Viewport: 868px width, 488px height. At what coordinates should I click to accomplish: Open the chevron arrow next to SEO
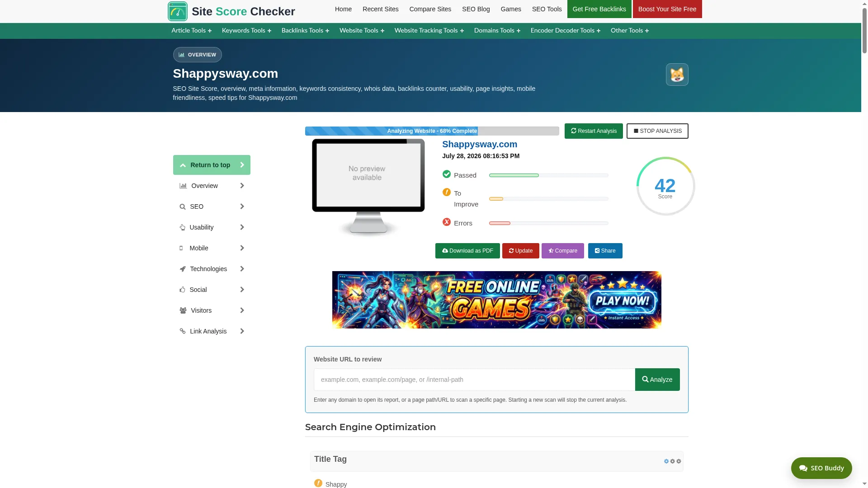pyautogui.click(x=242, y=206)
